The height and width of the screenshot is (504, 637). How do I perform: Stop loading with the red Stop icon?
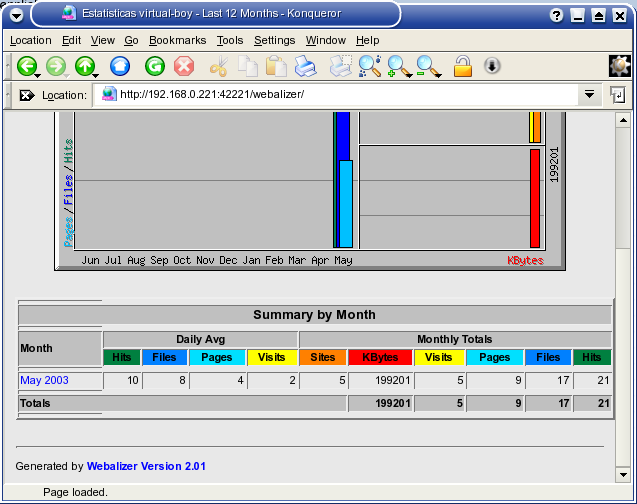point(184,66)
